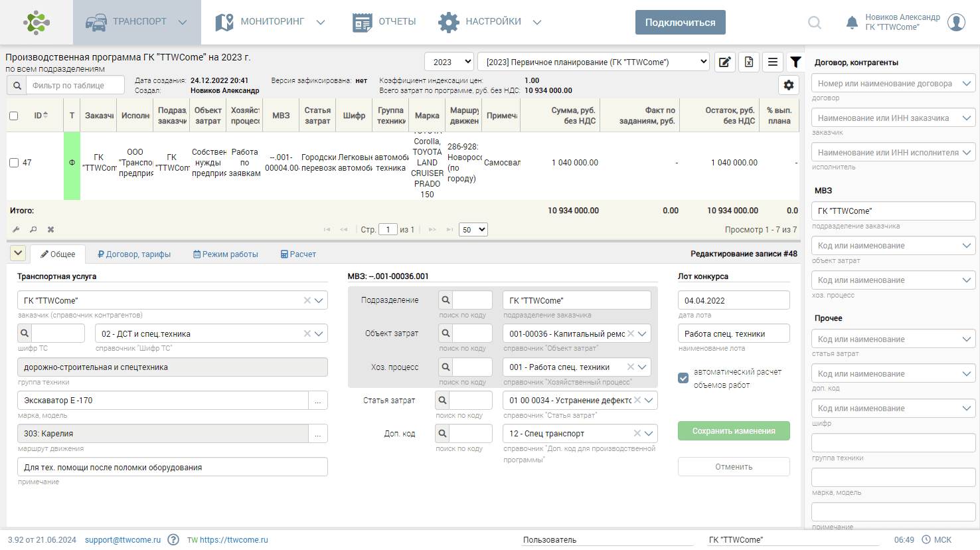The width and height of the screenshot is (980, 550).
Task: Toggle the filter funnel icon
Action: pyautogui.click(x=795, y=62)
